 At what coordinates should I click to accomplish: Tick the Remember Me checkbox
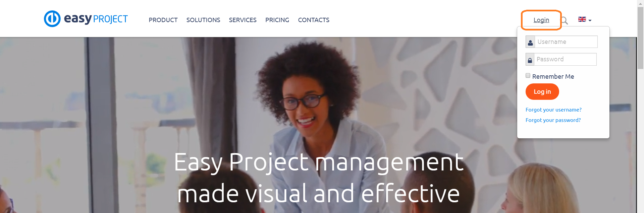pos(528,76)
